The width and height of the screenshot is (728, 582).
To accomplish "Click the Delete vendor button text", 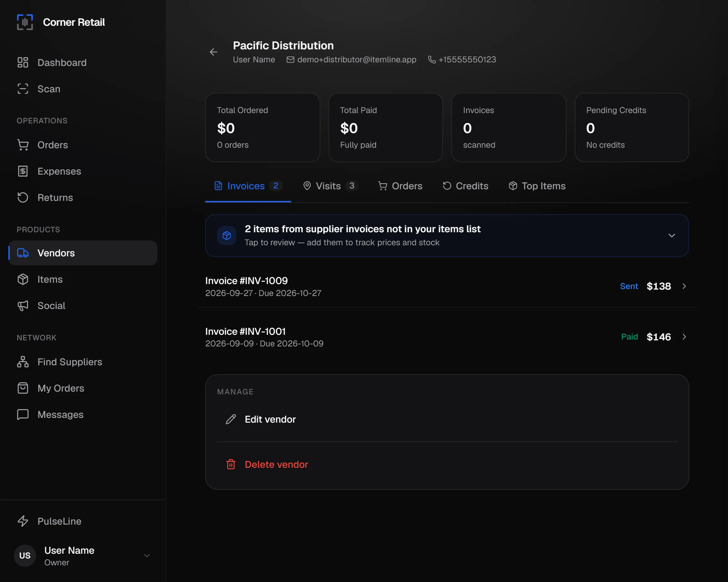I will [x=276, y=464].
